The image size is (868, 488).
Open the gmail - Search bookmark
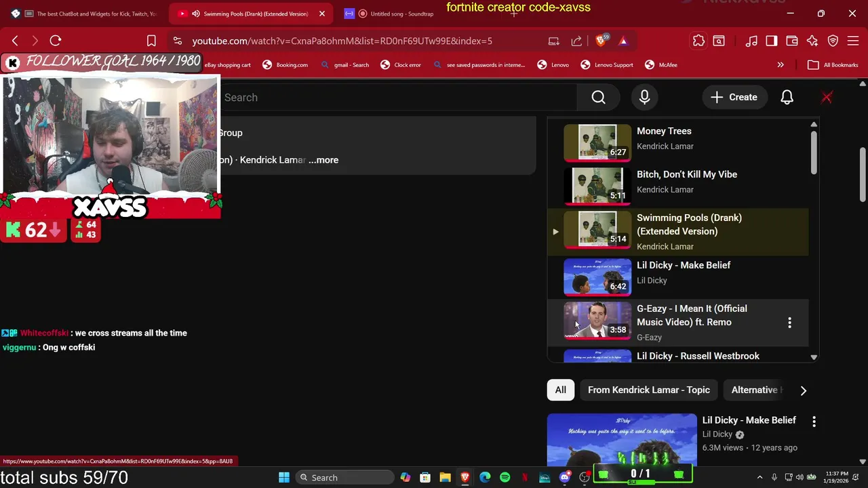coord(344,65)
